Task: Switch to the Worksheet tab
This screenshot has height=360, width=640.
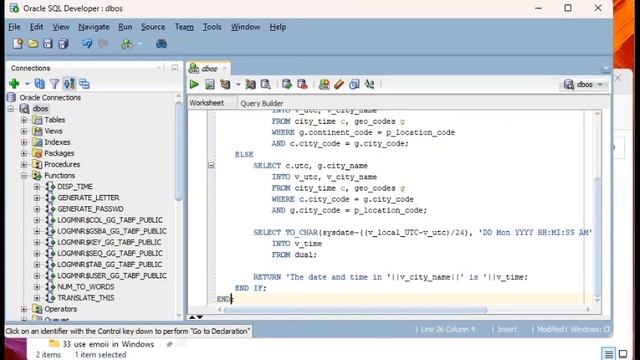Action: coord(207,103)
